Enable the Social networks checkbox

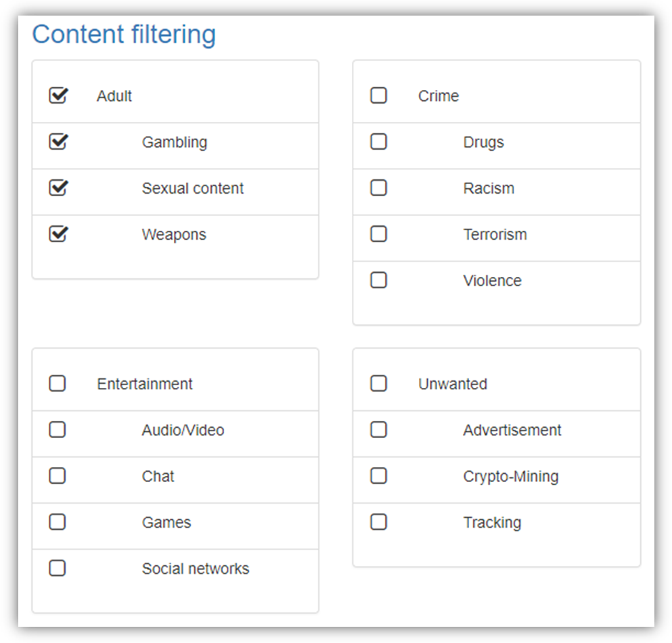58,568
